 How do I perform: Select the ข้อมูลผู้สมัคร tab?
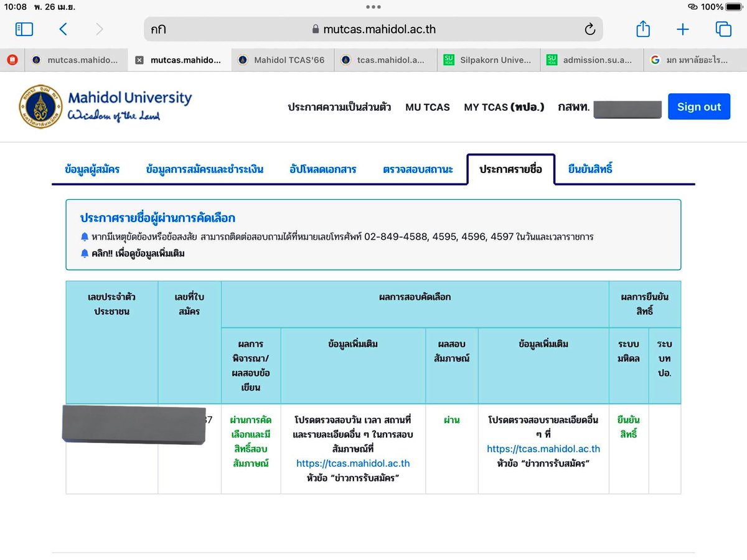[x=92, y=169]
